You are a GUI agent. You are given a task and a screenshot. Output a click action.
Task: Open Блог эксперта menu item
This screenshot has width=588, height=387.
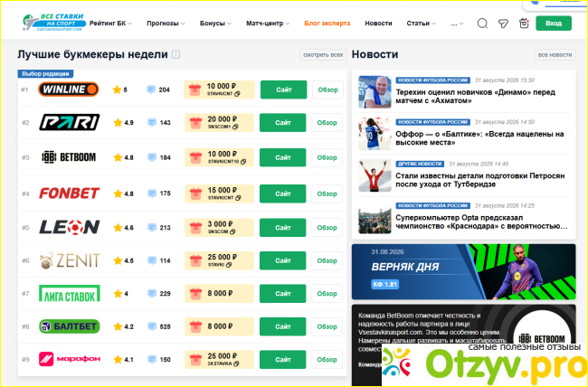pos(327,24)
